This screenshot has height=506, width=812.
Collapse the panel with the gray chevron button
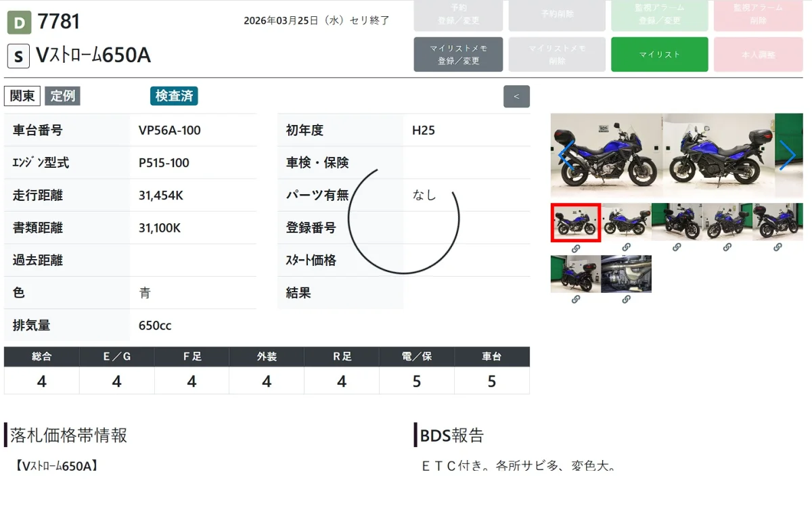pyautogui.click(x=516, y=96)
